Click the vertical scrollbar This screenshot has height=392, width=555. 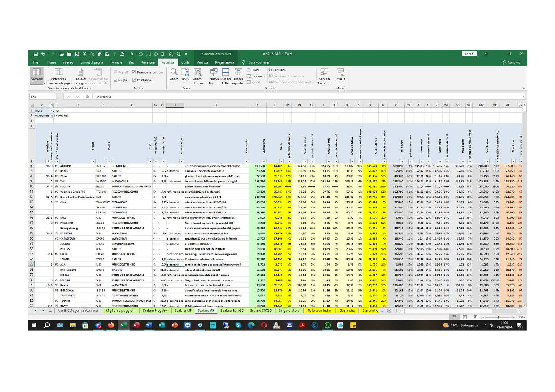point(525,205)
